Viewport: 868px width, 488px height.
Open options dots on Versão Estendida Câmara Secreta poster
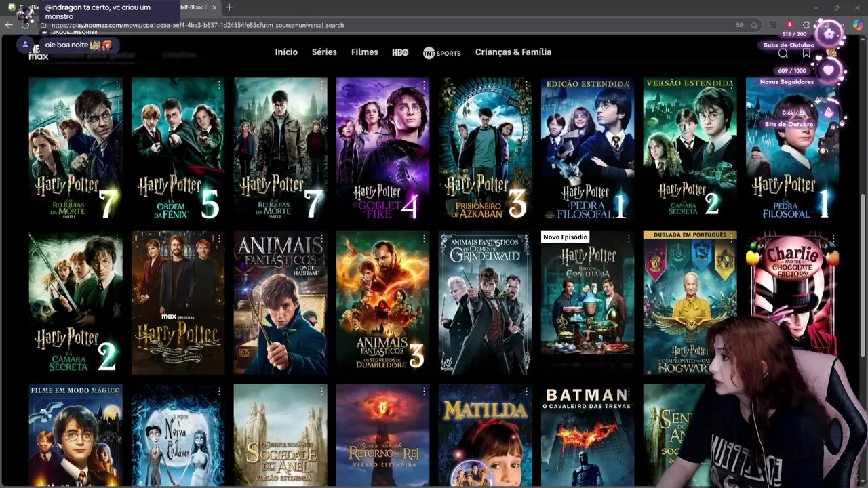coord(731,85)
